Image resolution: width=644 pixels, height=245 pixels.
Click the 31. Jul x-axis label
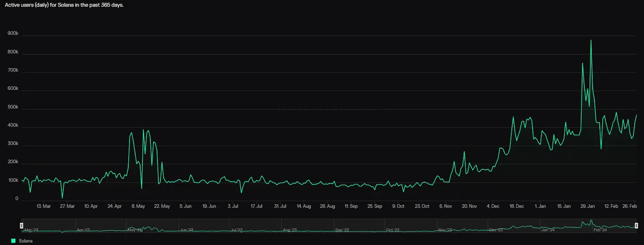point(280,206)
